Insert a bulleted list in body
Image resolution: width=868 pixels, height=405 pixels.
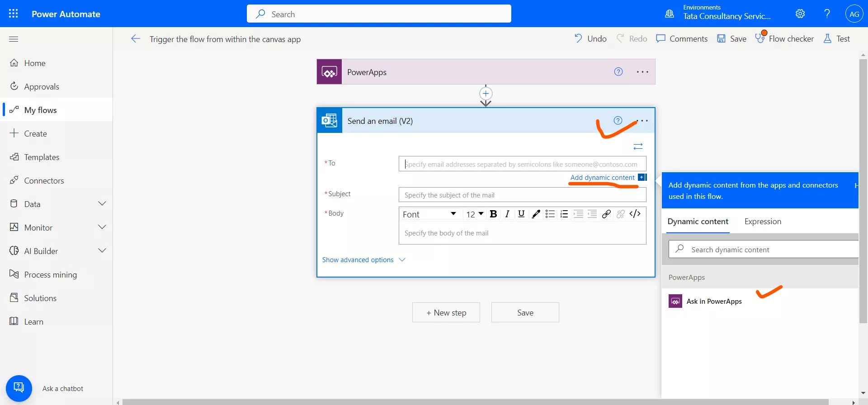tap(550, 214)
